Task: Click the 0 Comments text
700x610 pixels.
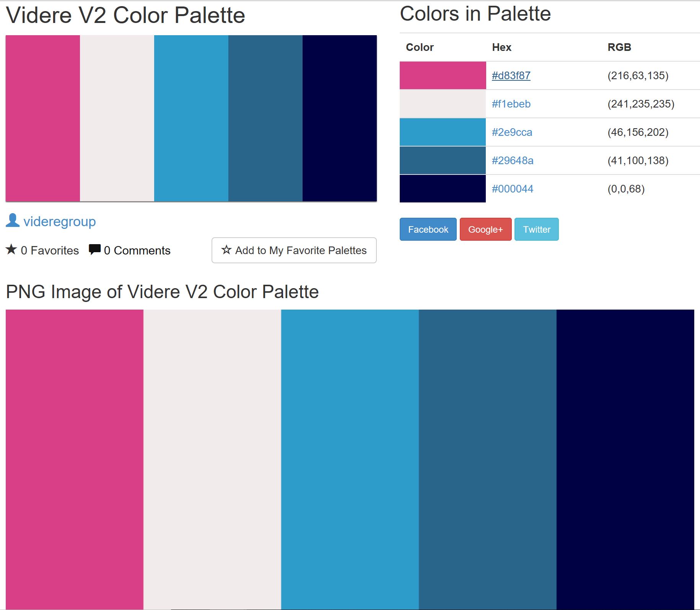Action: [137, 250]
